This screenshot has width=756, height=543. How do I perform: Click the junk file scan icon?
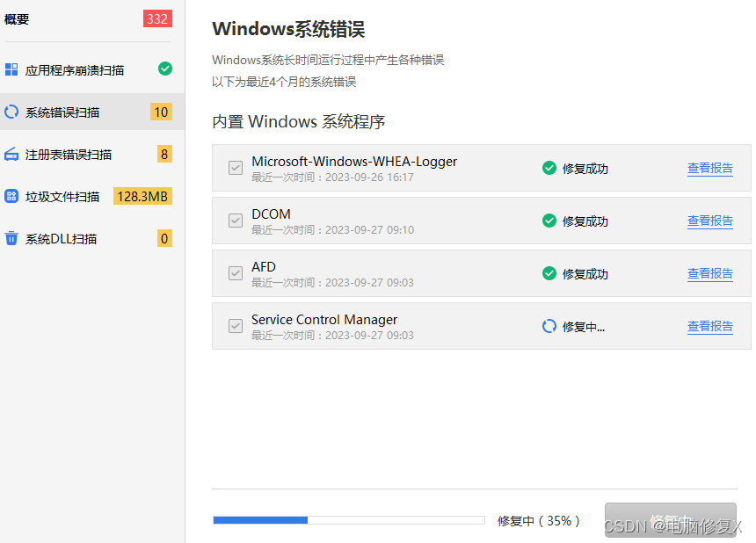[x=11, y=196]
